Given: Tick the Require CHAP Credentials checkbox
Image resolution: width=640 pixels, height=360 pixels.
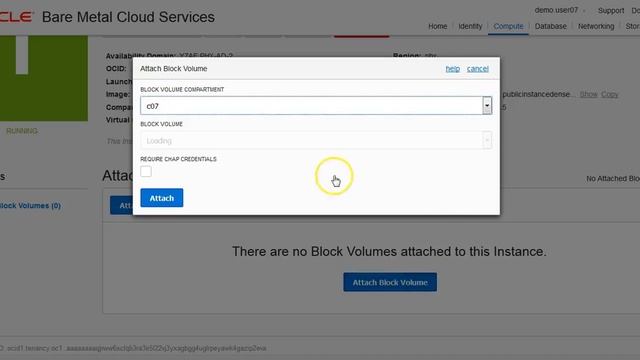Looking at the screenshot, I should pos(146,171).
